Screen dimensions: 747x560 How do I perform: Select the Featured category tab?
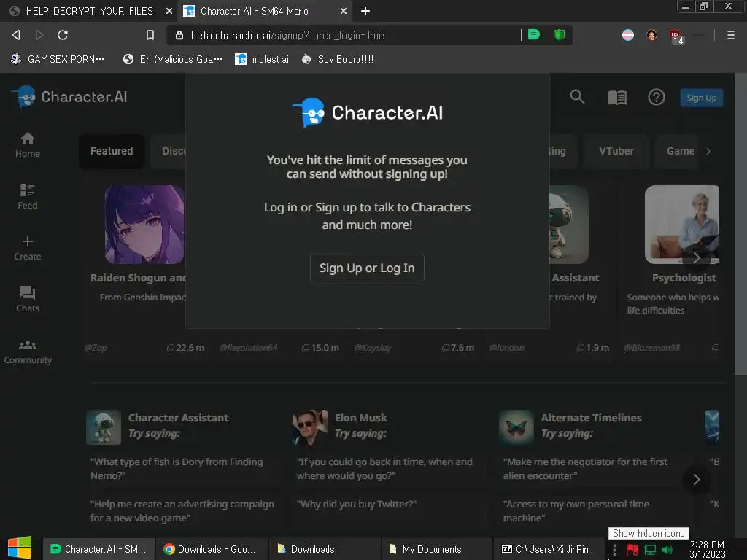tap(112, 151)
